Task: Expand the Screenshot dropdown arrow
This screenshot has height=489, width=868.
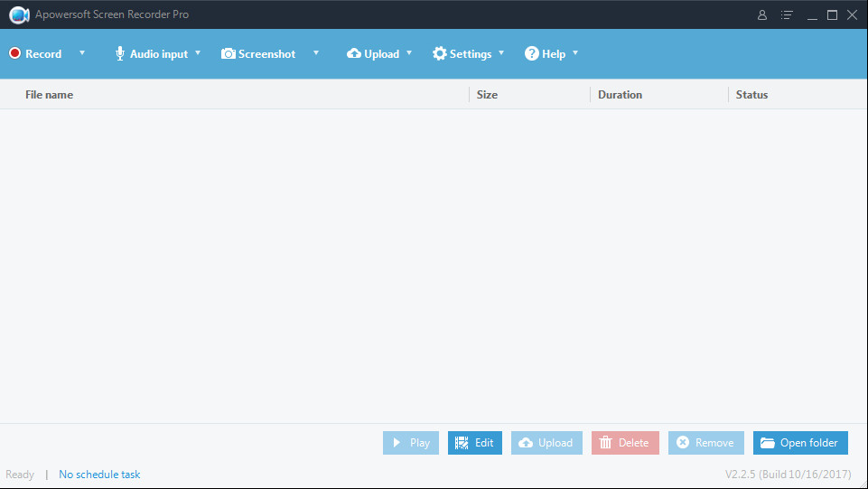Action: click(316, 53)
